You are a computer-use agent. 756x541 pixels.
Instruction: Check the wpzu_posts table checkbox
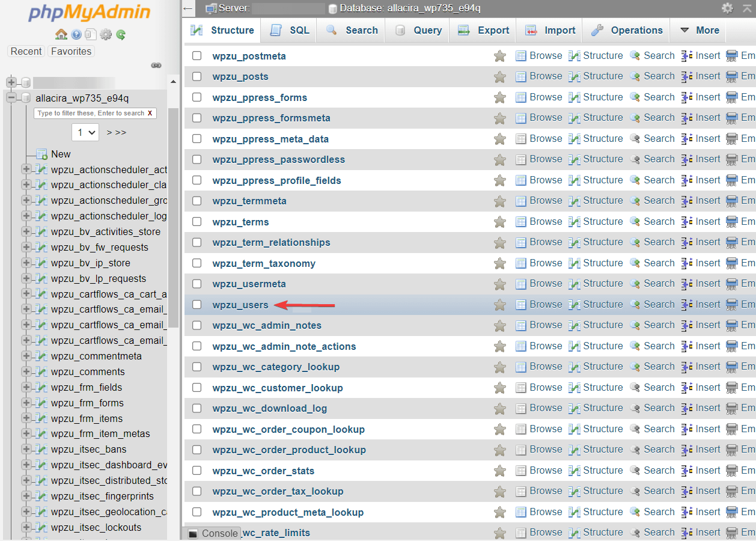[197, 77]
